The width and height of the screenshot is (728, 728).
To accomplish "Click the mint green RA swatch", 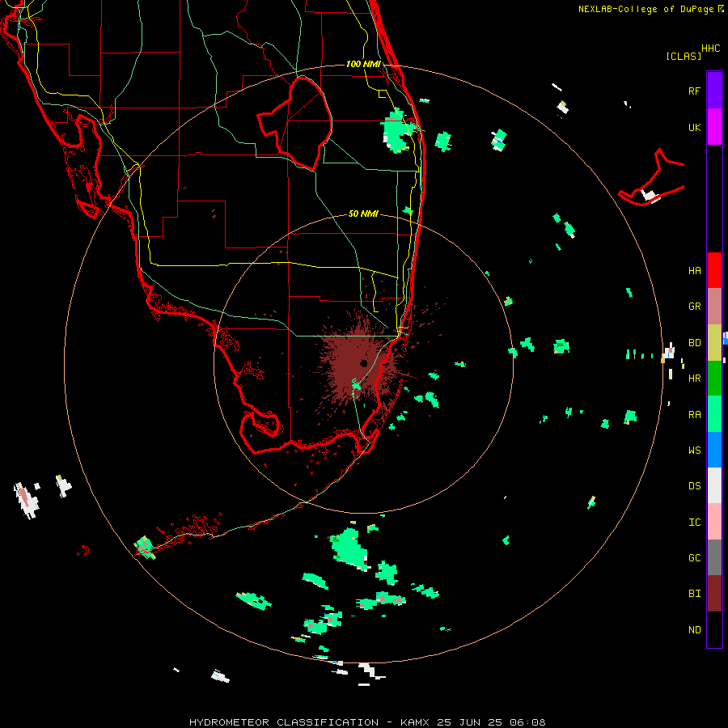I will [x=714, y=414].
